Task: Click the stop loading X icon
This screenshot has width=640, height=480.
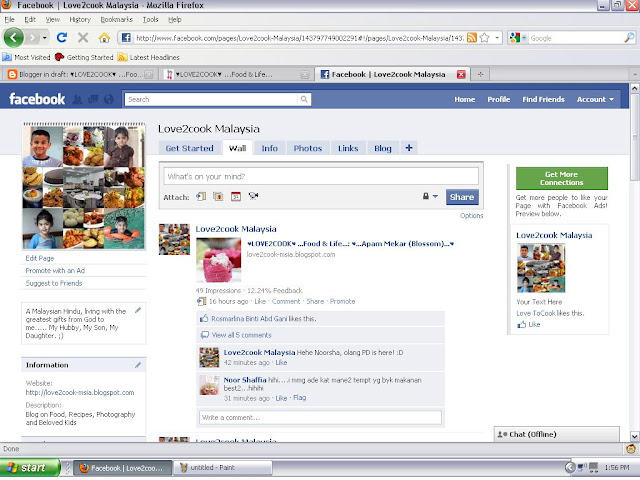Action: [83, 38]
